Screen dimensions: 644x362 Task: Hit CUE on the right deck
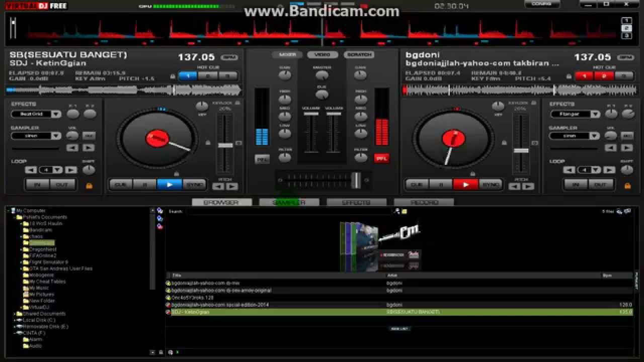[417, 185]
